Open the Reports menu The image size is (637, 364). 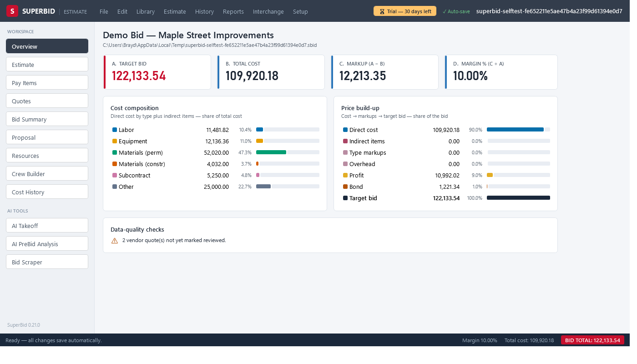tap(233, 11)
